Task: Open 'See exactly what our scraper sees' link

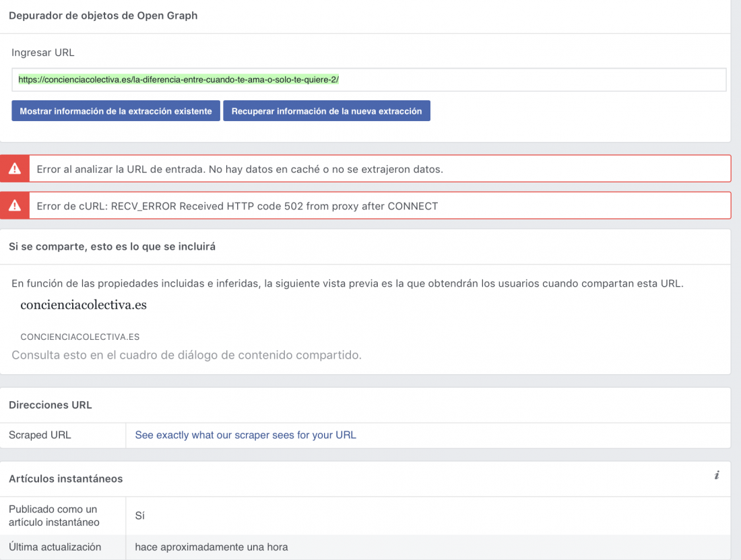Action: pos(245,435)
